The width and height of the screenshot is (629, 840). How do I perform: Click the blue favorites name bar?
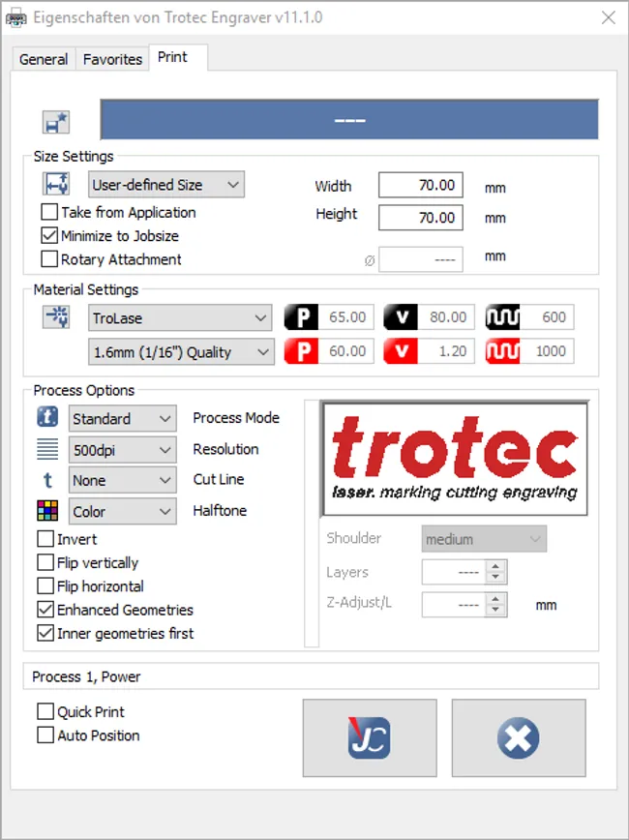coord(349,119)
